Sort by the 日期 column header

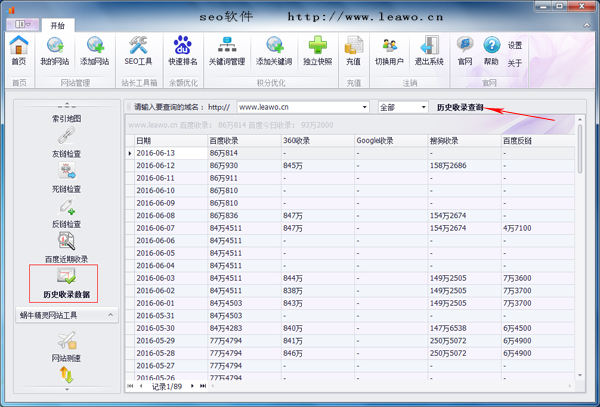(x=170, y=141)
